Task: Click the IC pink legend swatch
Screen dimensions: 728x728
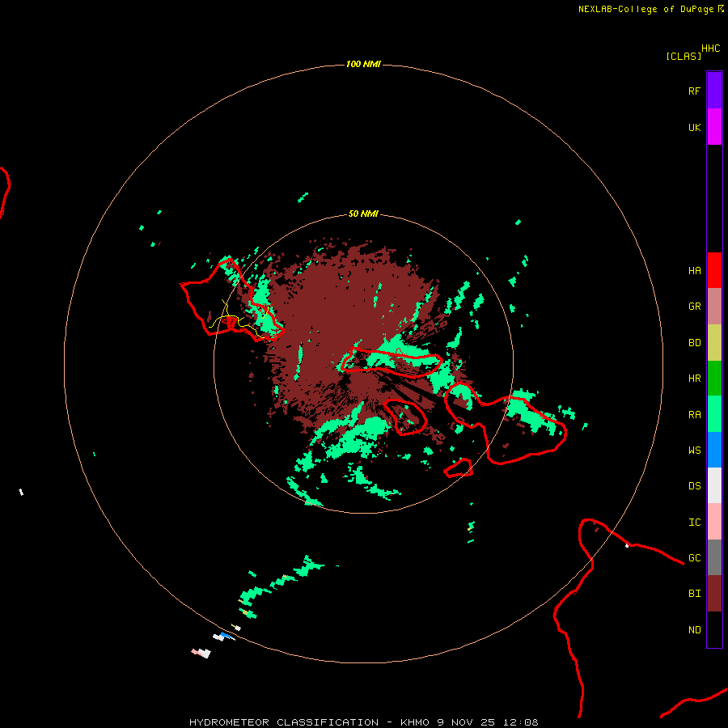Action: (x=714, y=522)
